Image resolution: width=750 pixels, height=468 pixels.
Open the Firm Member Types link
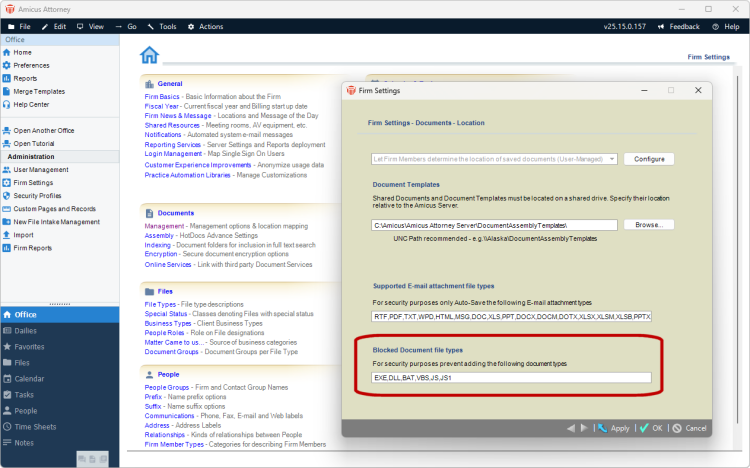coord(174,445)
